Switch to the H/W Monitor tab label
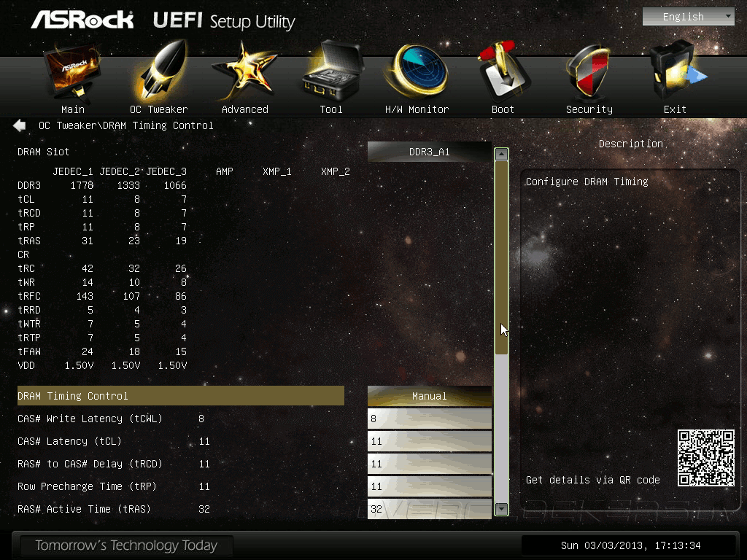 coord(417,109)
